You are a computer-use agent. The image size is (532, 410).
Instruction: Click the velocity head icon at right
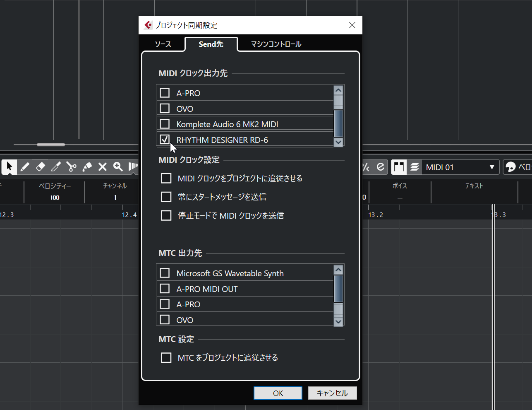coord(510,167)
